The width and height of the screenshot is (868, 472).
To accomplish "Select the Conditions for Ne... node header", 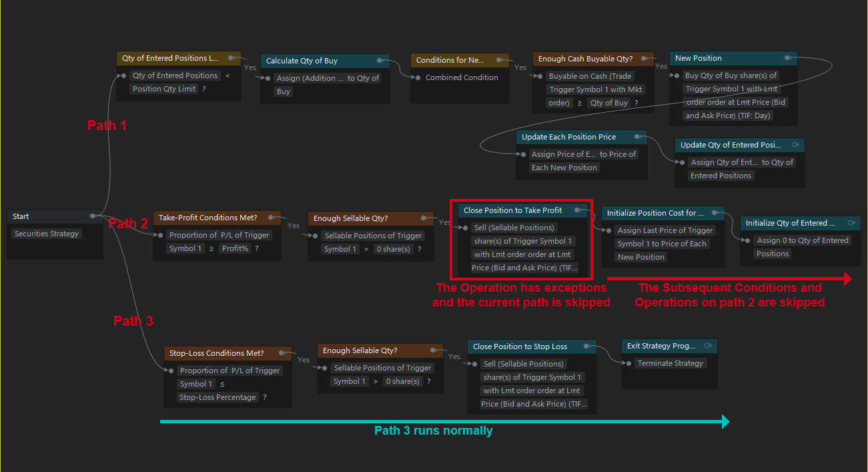I will tap(460, 60).
